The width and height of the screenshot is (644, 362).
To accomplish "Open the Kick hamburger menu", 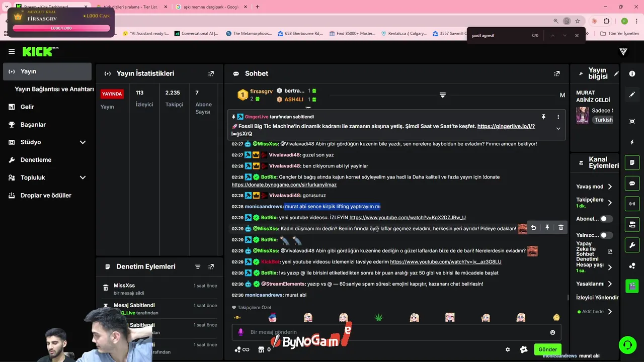I will pyautogui.click(x=12, y=52).
